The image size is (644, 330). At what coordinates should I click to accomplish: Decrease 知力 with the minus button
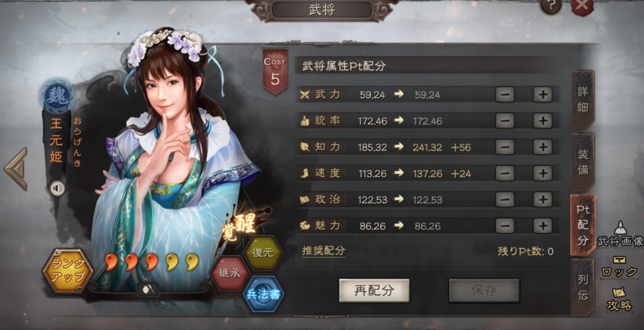point(505,147)
